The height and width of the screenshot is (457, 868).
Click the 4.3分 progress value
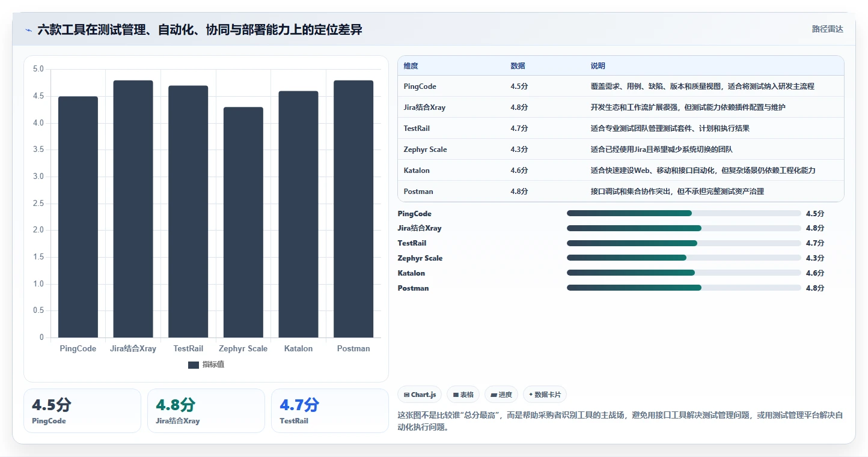pyautogui.click(x=815, y=258)
